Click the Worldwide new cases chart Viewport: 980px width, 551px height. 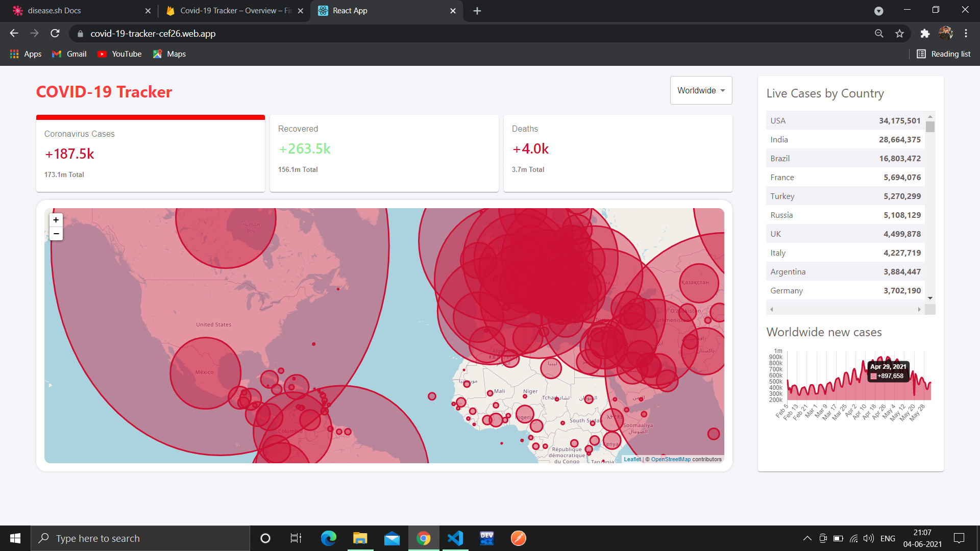coord(850,385)
